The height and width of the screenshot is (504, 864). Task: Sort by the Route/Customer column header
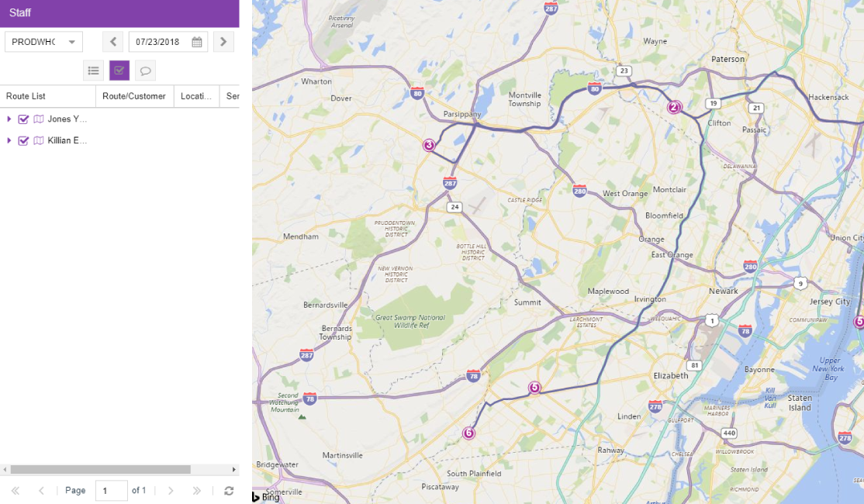point(134,96)
